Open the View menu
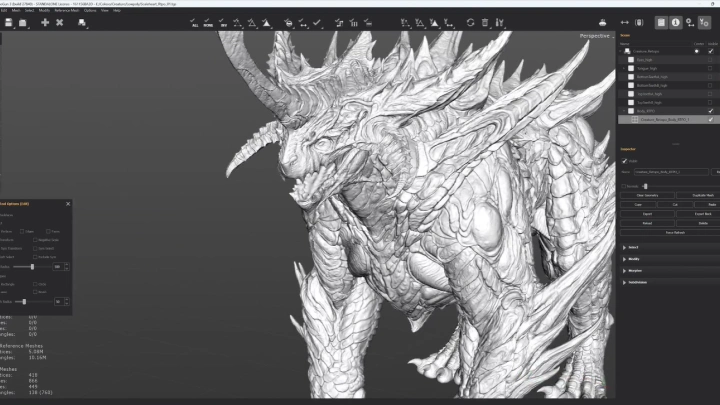 (x=105, y=10)
